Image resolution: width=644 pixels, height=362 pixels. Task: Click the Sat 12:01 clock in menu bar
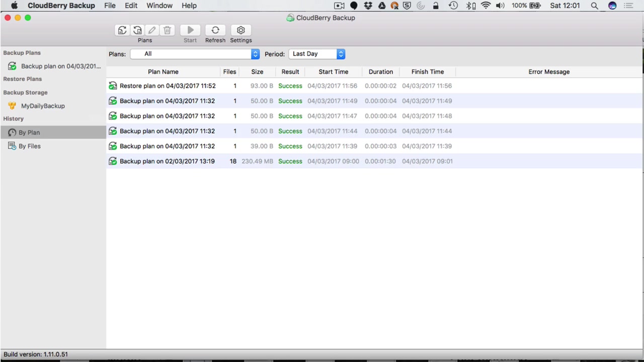click(565, 6)
